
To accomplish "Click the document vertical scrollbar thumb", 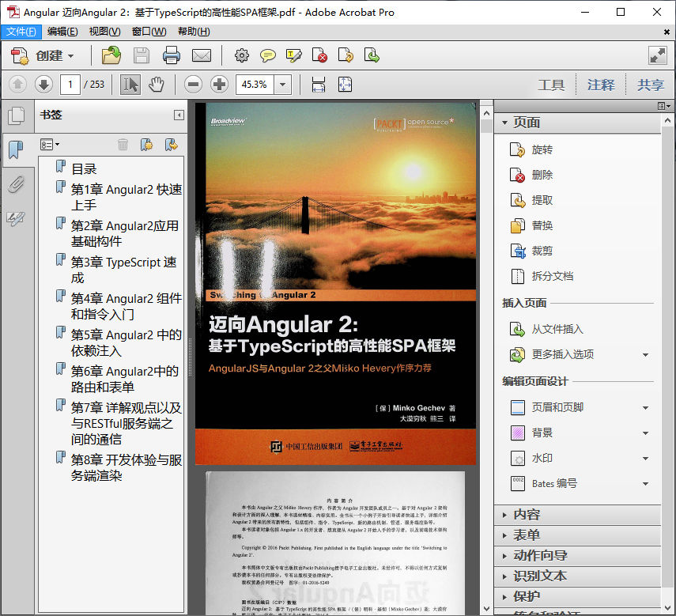I will [486, 127].
